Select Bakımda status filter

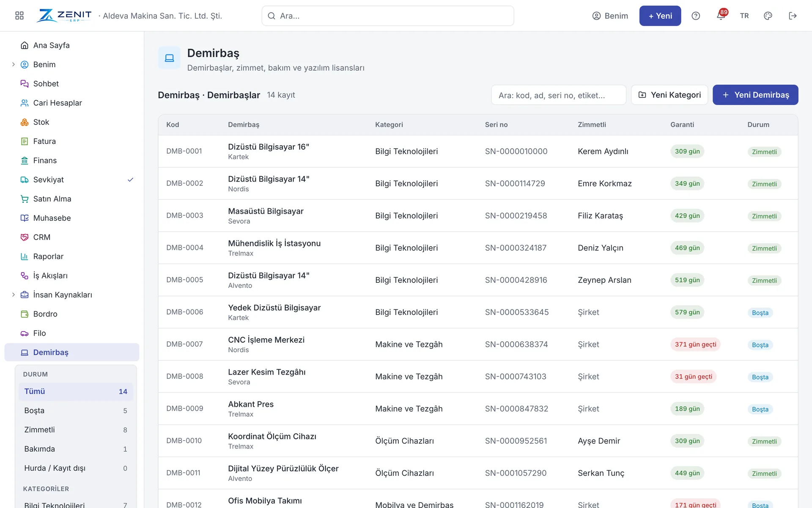(x=76, y=449)
